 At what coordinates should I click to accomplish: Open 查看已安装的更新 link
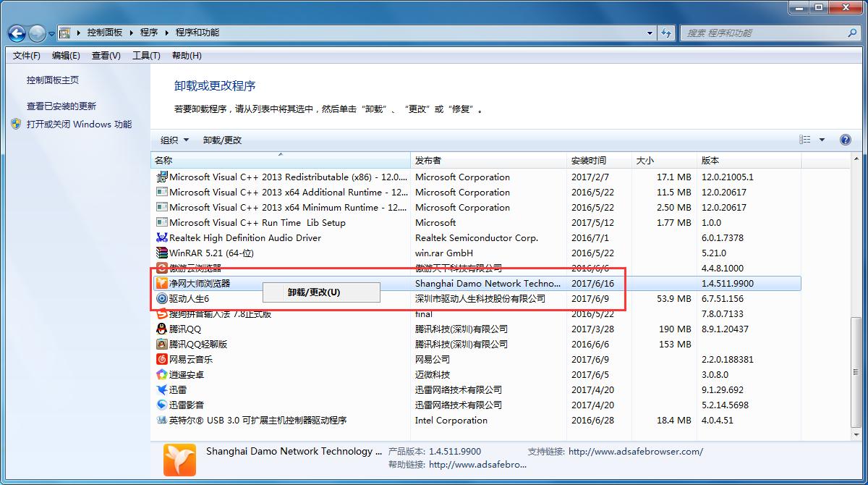click(x=61, y=106)
